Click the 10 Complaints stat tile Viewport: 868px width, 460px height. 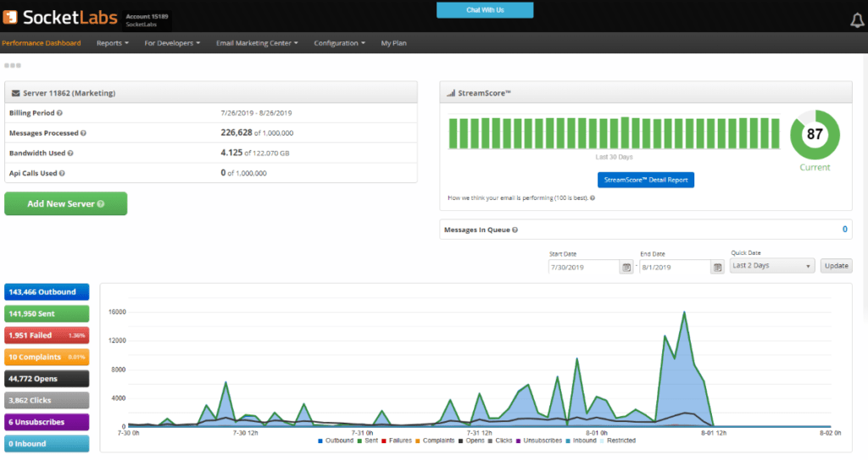pos(47,357)
